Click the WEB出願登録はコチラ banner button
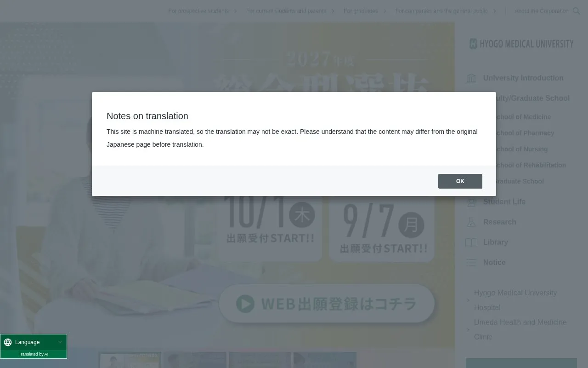Viewport: 588px width, 368px height. click(x=327, y=304)
